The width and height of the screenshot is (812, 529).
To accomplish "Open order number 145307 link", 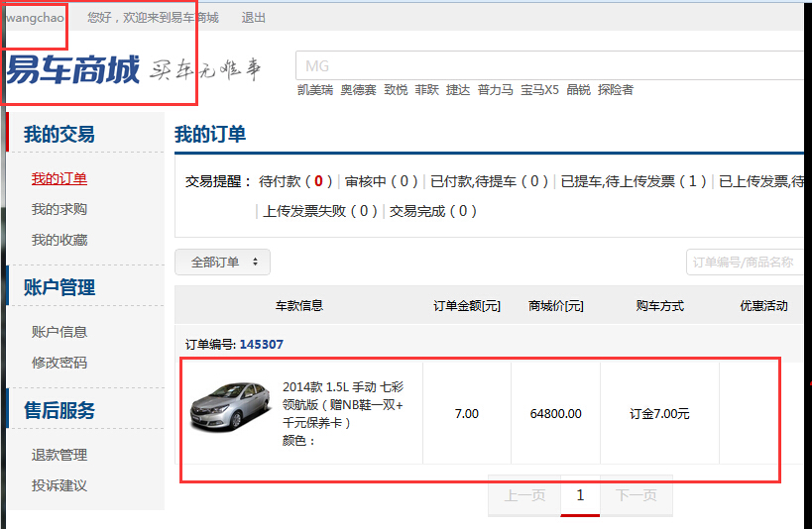I will point(262,344).
